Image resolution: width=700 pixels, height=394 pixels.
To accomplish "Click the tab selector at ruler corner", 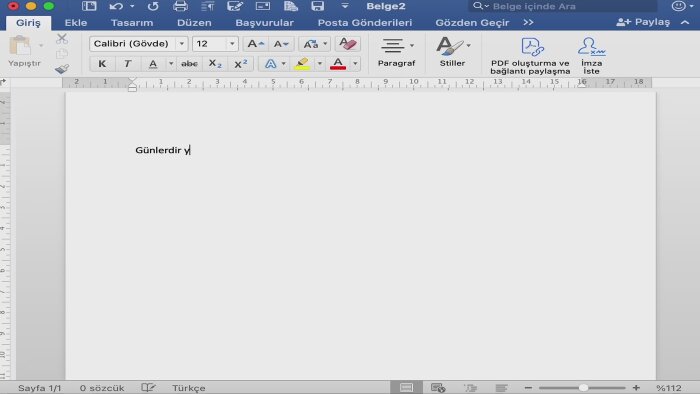I will pyautogui.click(x=4, y=82).
